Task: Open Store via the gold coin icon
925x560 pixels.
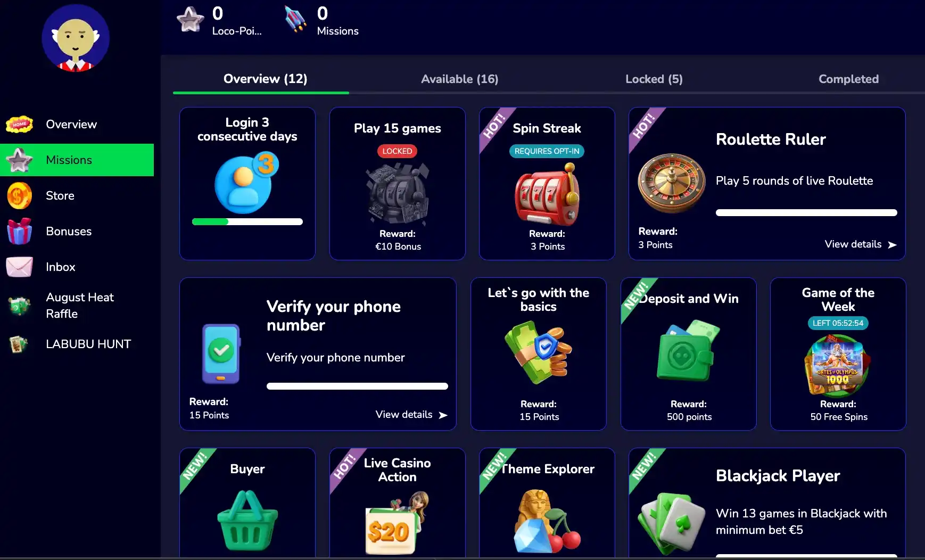Action: (20, 195)
